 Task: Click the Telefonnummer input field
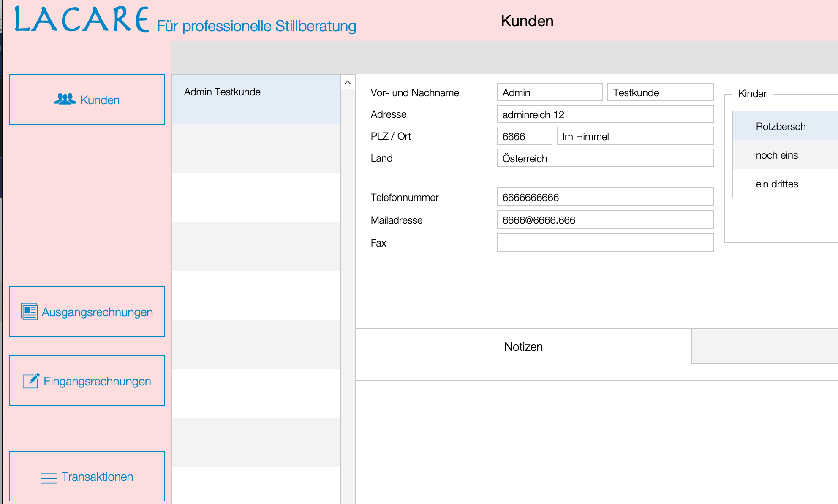pyautogui.click(x=604, y=197)
